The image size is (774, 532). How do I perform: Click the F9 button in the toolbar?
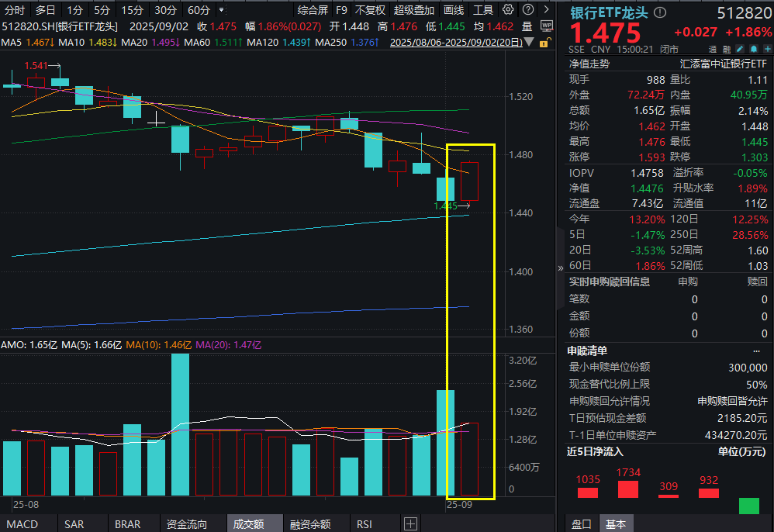click(342, 10)
